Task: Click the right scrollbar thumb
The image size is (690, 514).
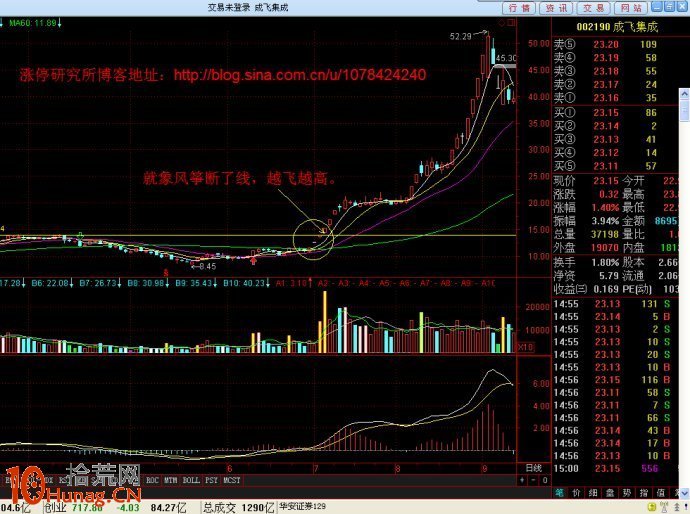Action: 684,109
